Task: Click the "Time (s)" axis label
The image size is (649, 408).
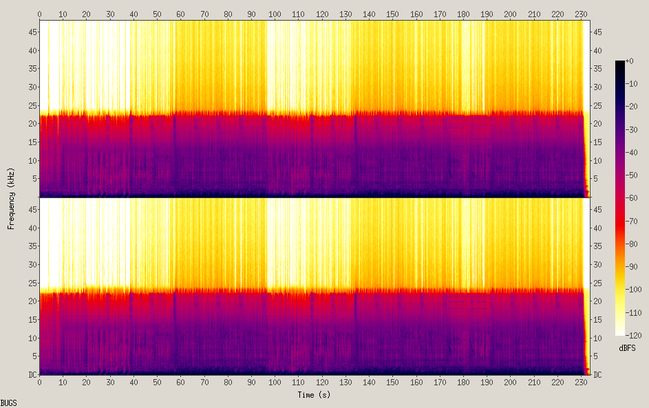Action: click(x=314, y=395)
